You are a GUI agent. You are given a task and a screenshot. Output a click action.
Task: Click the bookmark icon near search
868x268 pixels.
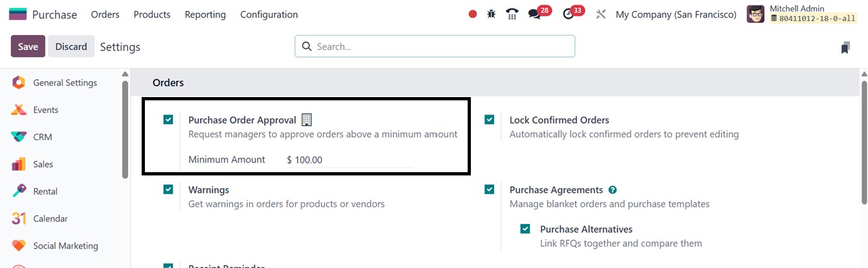point(845,47)
